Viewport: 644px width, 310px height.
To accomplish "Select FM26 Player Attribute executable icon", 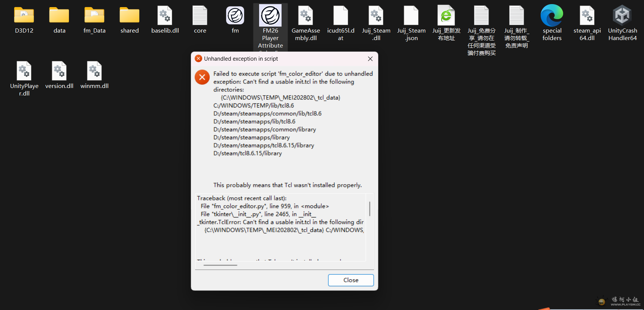I will (270, 16).
